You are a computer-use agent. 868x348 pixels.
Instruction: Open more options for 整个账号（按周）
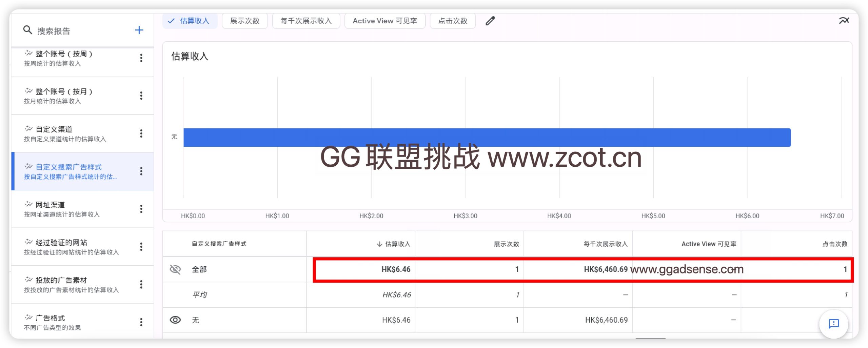click(x=141, y=58)
